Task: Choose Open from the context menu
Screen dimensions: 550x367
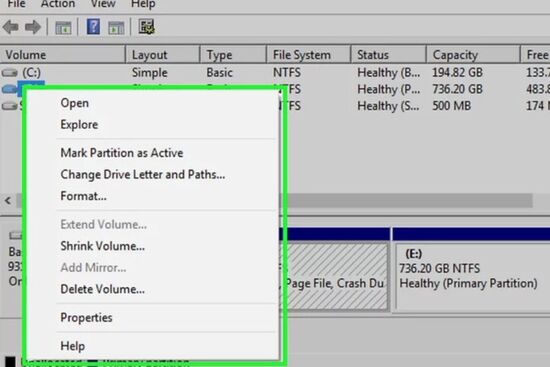Action: pos(74,103)
